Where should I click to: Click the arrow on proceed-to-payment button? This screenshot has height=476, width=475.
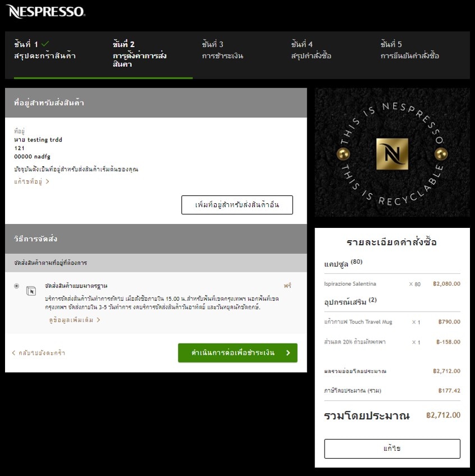(288, 353)
